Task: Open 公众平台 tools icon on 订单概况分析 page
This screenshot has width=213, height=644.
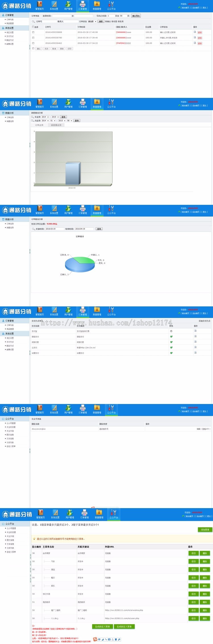Action: (111, 208)
